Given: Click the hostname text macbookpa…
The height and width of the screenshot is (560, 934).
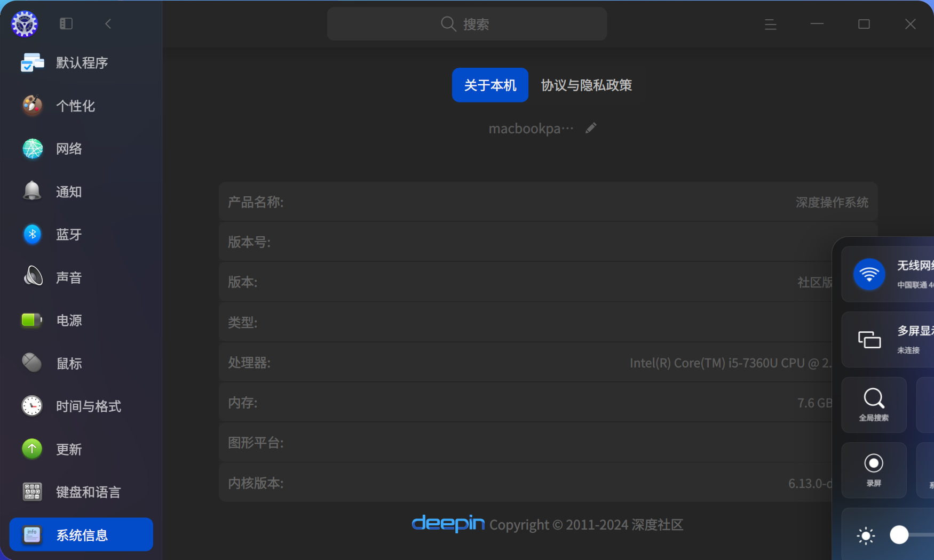Looking at the screenshot, I should pos(531,129).
